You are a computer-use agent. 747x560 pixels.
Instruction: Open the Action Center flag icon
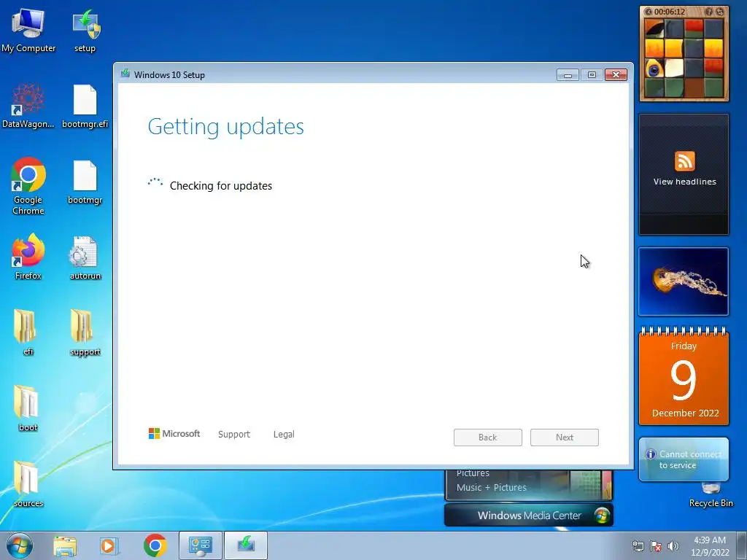656,546
